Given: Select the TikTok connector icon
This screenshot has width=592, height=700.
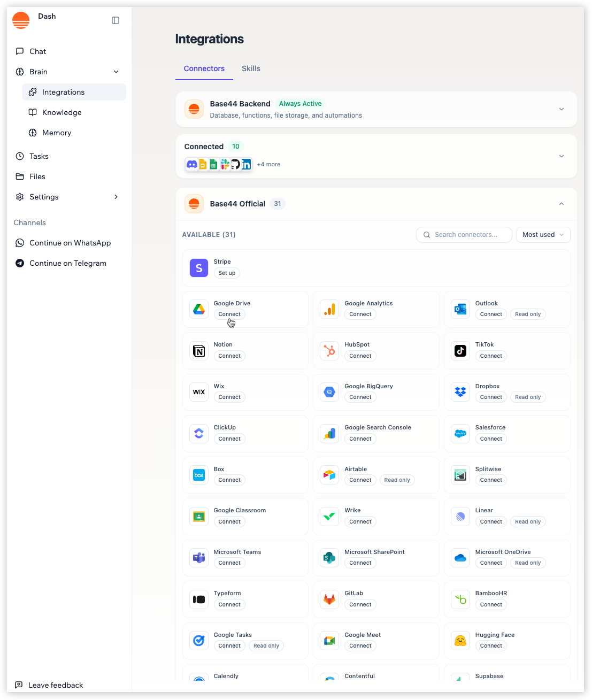Looking at the screenshot, I should coord(460,351).
